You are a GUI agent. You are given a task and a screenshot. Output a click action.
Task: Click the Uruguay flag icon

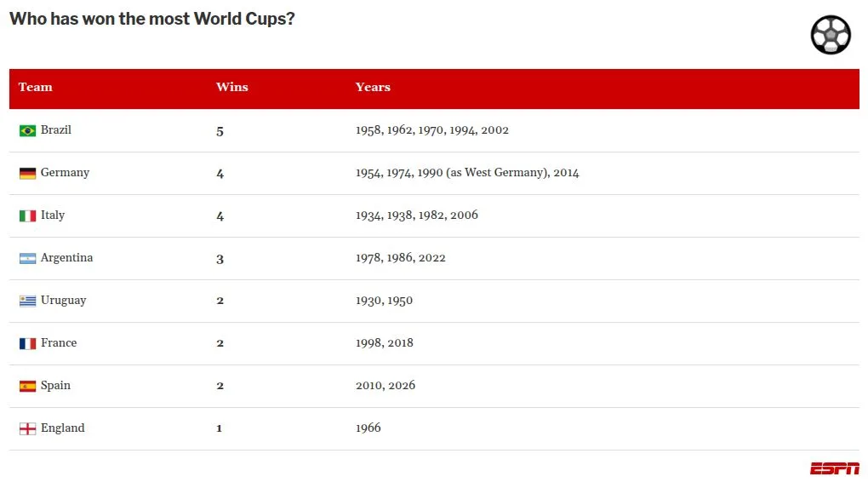point(28,301)
